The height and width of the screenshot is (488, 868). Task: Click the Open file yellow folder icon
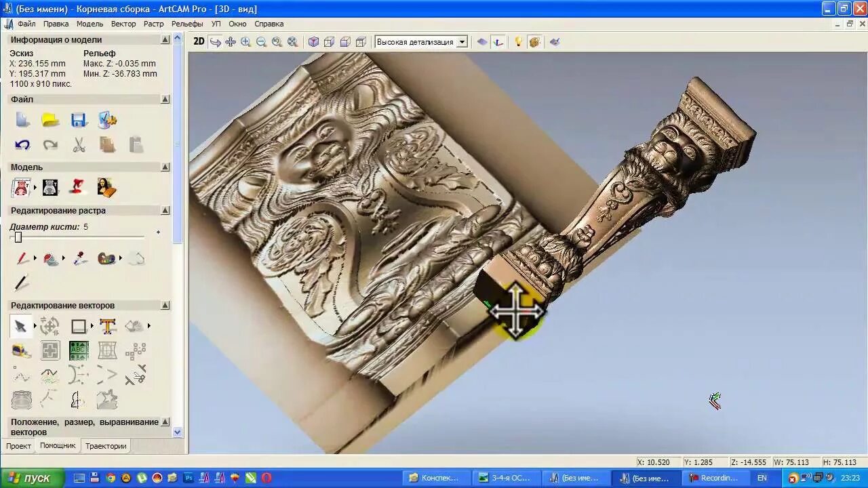point(50,120)
